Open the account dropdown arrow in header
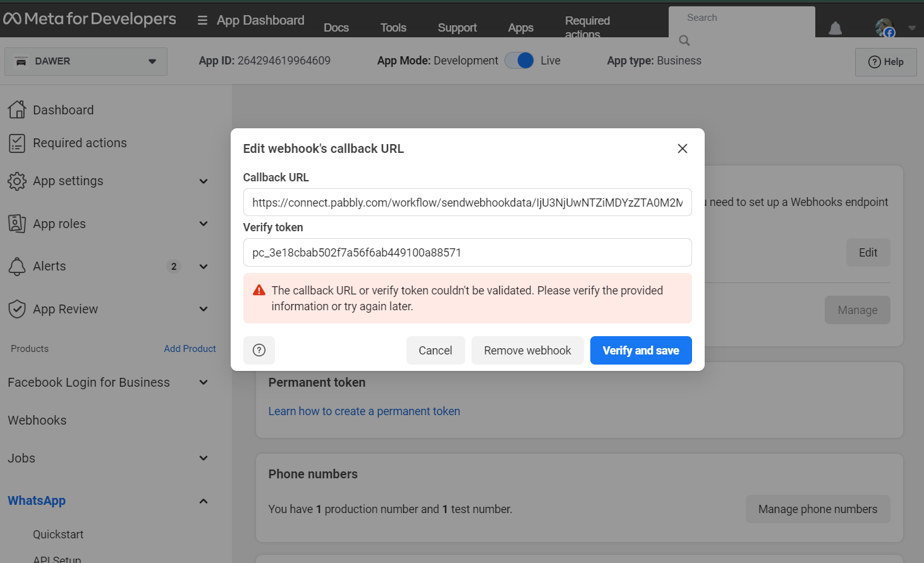Screen dimensions: 924x563 (x=912, y=28)
